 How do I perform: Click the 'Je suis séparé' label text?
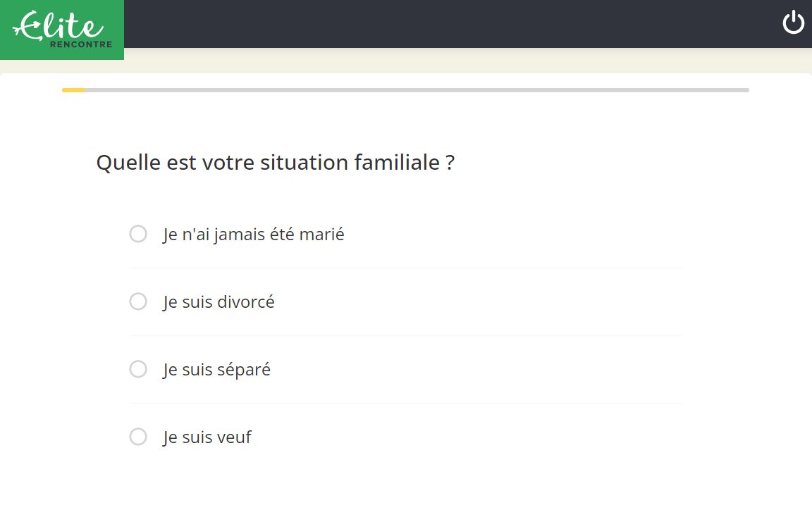tap(216, 370)
